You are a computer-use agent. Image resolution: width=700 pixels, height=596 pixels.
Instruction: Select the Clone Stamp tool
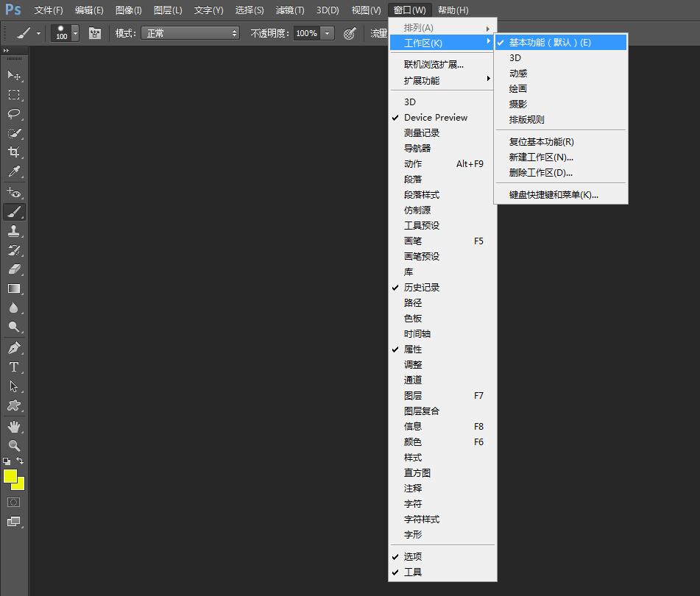(13, 231)
